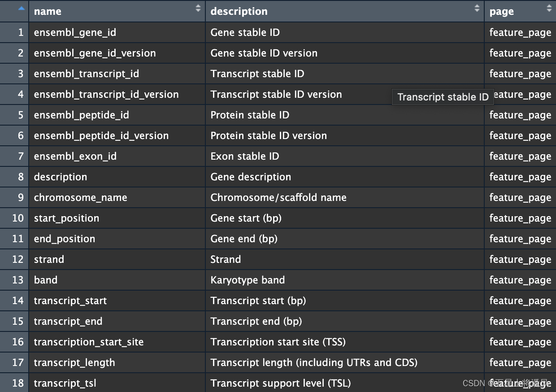The height and width of the screenshot is (392, 556).
Task: Click row number 18
Action: pyautogui.click(x=17, y=383)
